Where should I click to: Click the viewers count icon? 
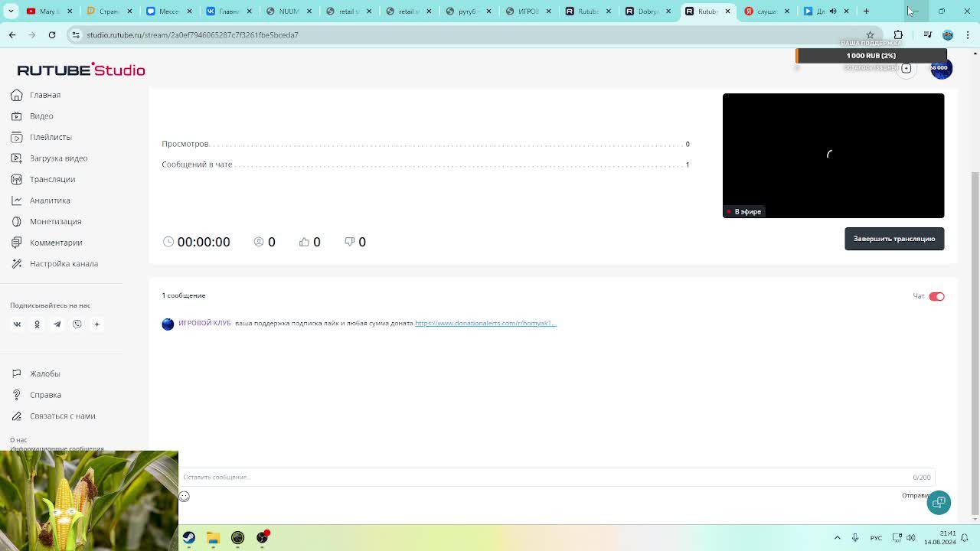tap(259, 242)
